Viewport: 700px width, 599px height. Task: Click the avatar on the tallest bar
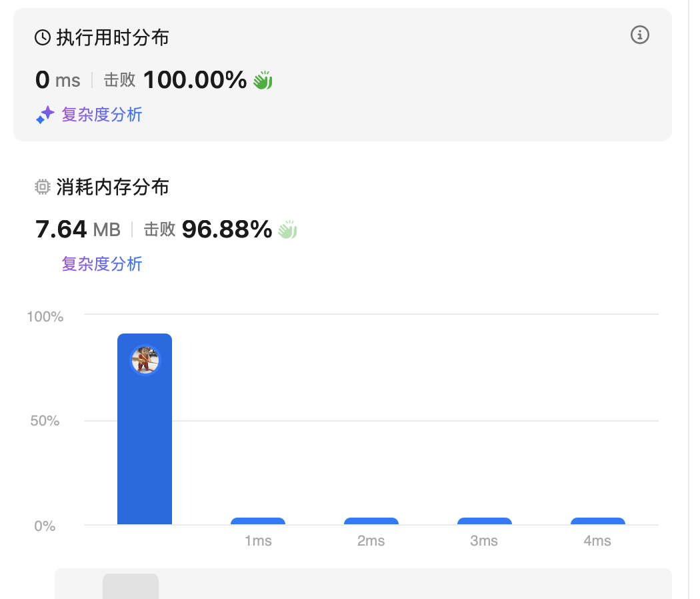click(145, 360)
